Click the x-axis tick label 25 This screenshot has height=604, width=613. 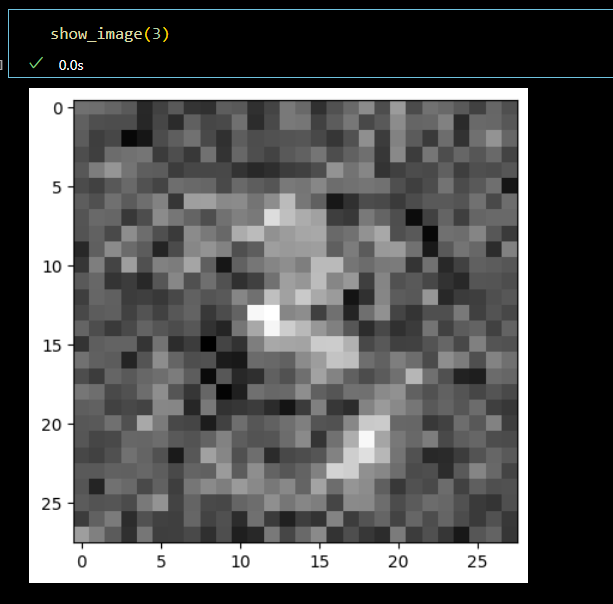pyautogui.click(x=477, y=562)
